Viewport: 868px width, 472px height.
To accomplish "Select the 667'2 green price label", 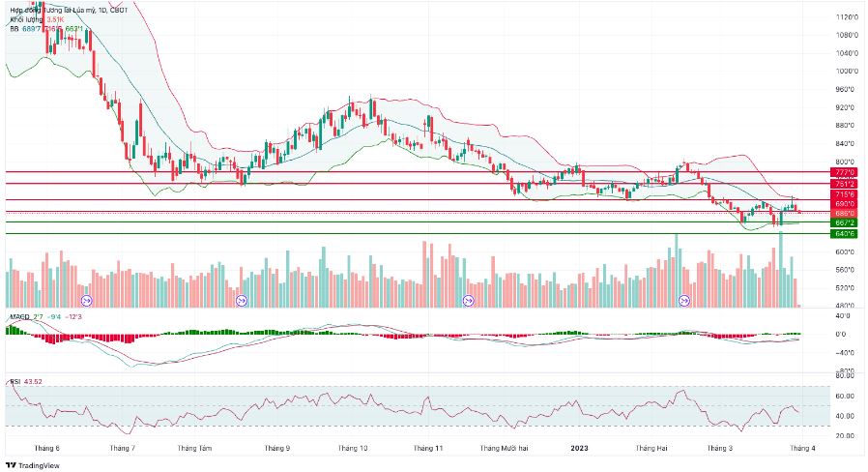I will [x=844, y=222].
